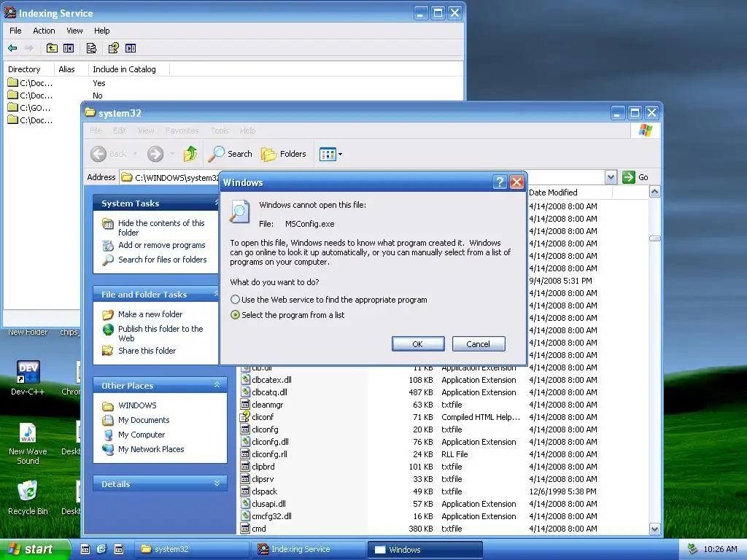Select the cliconfg.rll file name
The height and width of the screenshot is (560, 747).
point(269,454)
